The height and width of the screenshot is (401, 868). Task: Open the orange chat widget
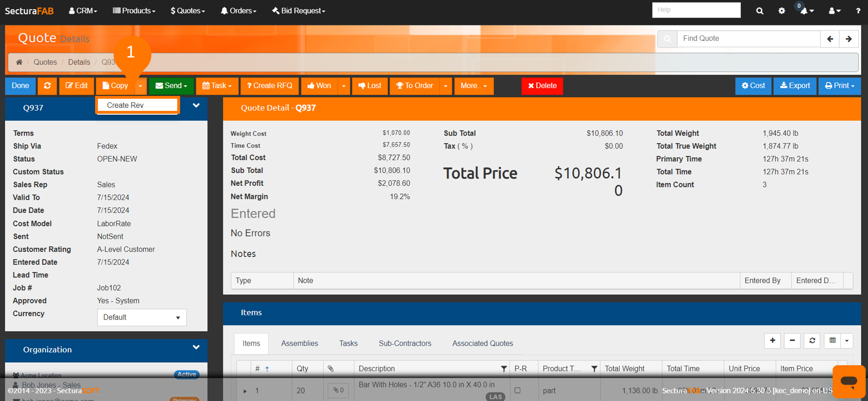click(849, 381)
